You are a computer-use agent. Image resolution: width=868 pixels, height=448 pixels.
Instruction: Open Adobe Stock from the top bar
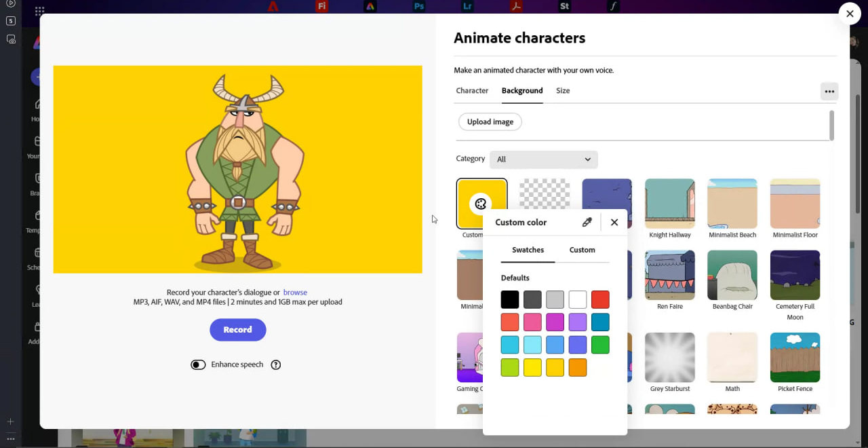click(x=564, y=6)
